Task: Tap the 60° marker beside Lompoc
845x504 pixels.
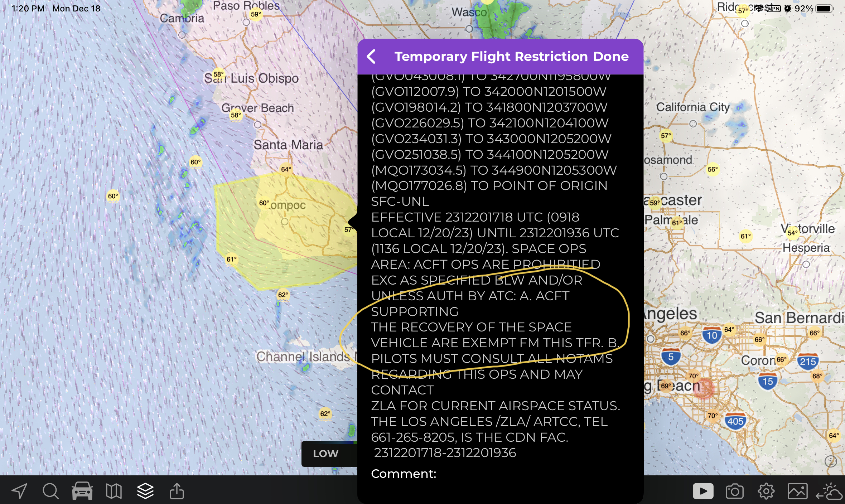Action: click(x=264, y=203)
